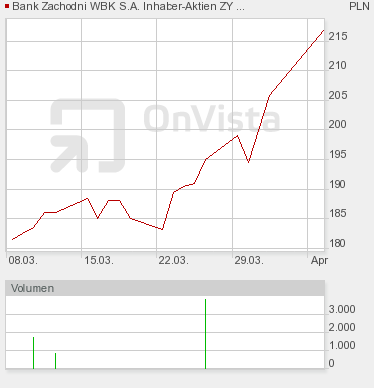Click the '29.03.' date label
Screen dimensions: 374x388
249,260
